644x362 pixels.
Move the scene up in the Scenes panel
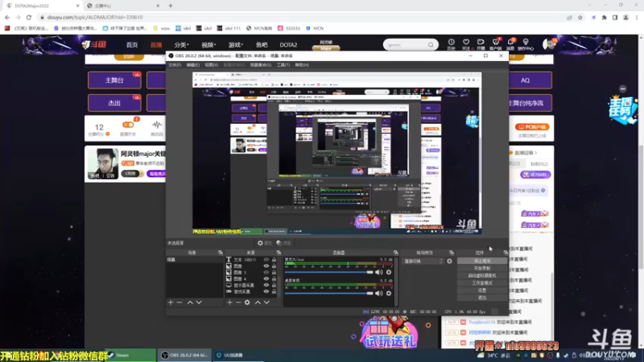click(x=190, y=302)
